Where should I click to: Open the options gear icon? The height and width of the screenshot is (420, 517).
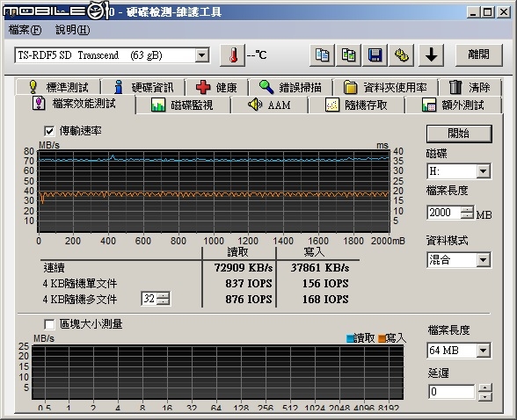[x=401, y=55]
